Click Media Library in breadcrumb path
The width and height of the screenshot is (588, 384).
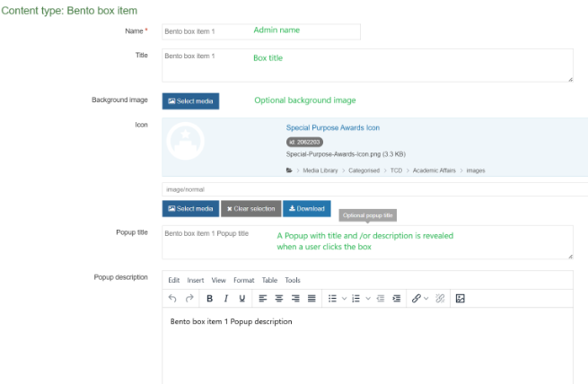[320, 170]
